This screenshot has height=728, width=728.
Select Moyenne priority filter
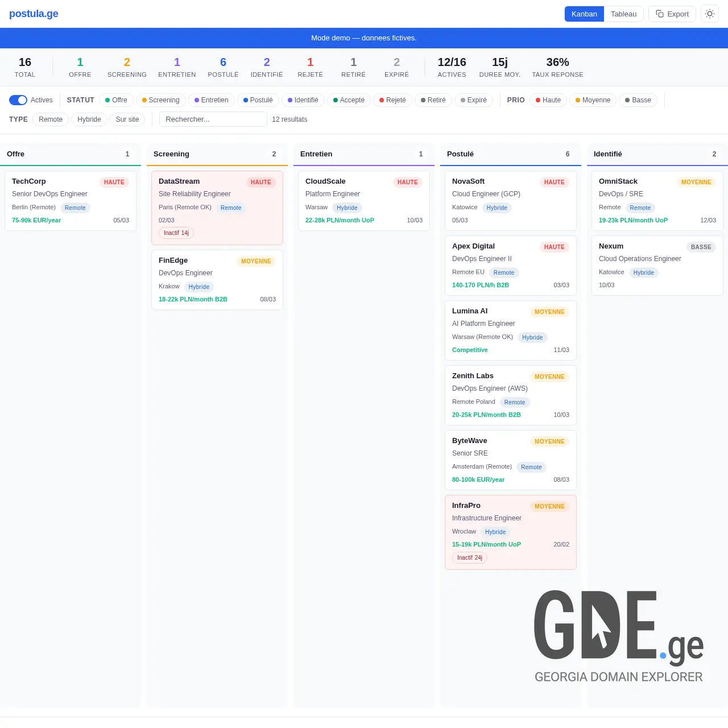pyautogui.click(x=593, y=100)
